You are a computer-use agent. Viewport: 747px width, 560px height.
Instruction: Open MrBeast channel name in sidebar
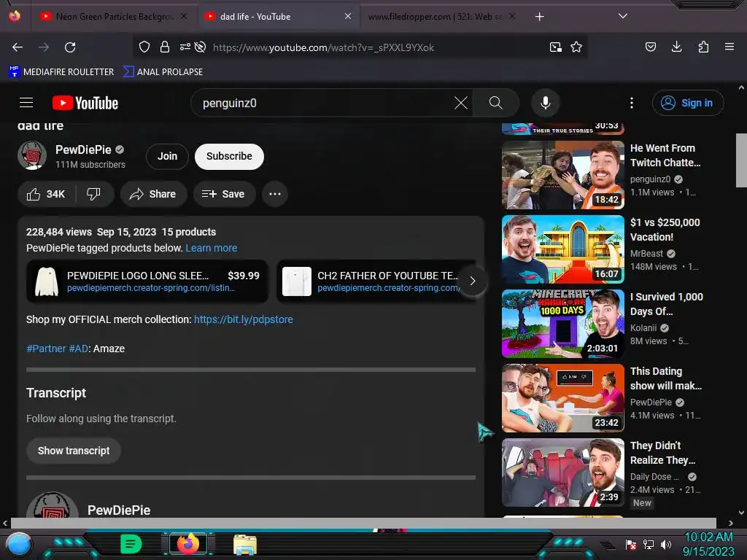point(646,254)
